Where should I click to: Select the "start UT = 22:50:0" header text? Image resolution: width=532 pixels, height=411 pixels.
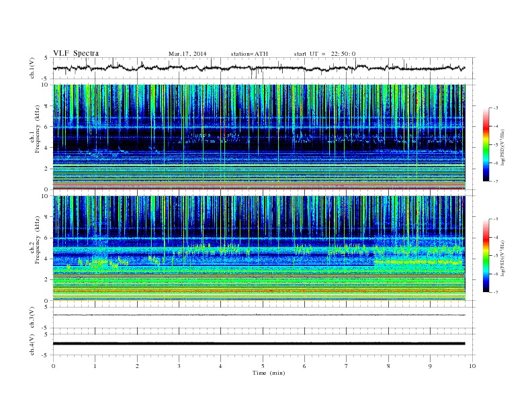[x=324, y=54]
